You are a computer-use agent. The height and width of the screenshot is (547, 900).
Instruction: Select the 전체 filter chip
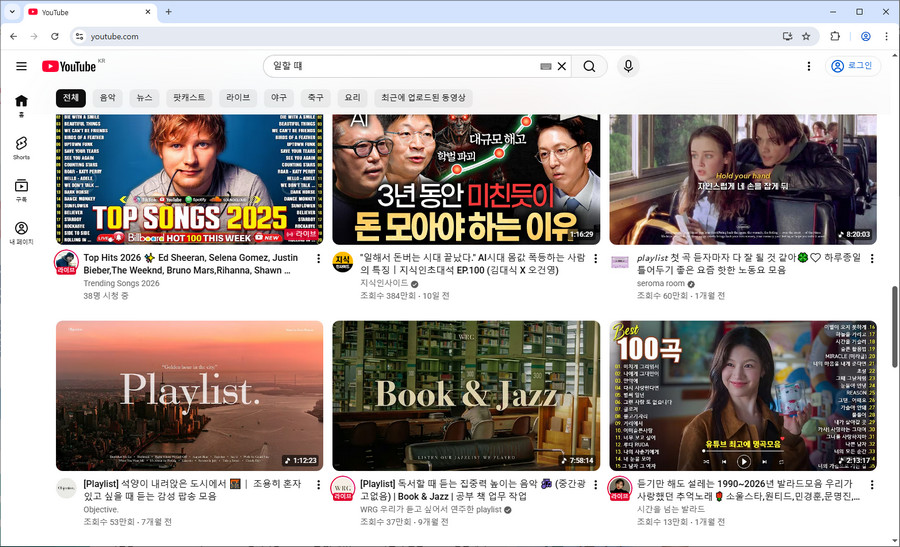(71, 98)
